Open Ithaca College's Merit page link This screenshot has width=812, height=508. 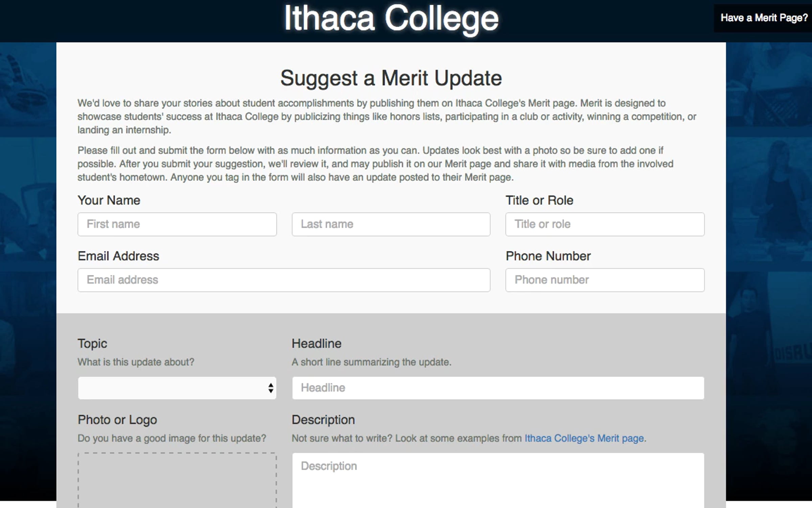tap(584, 438)
